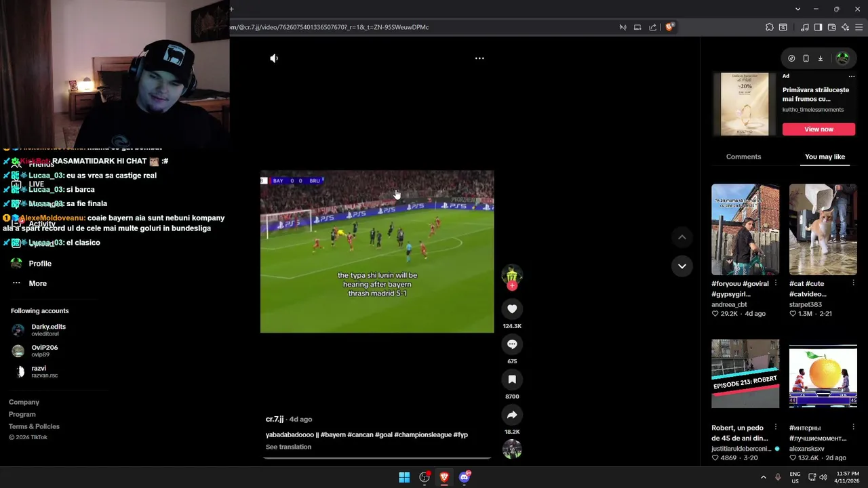Expand the Company footer section
Screen dimensions: 868x488
(x=24, y=402)
